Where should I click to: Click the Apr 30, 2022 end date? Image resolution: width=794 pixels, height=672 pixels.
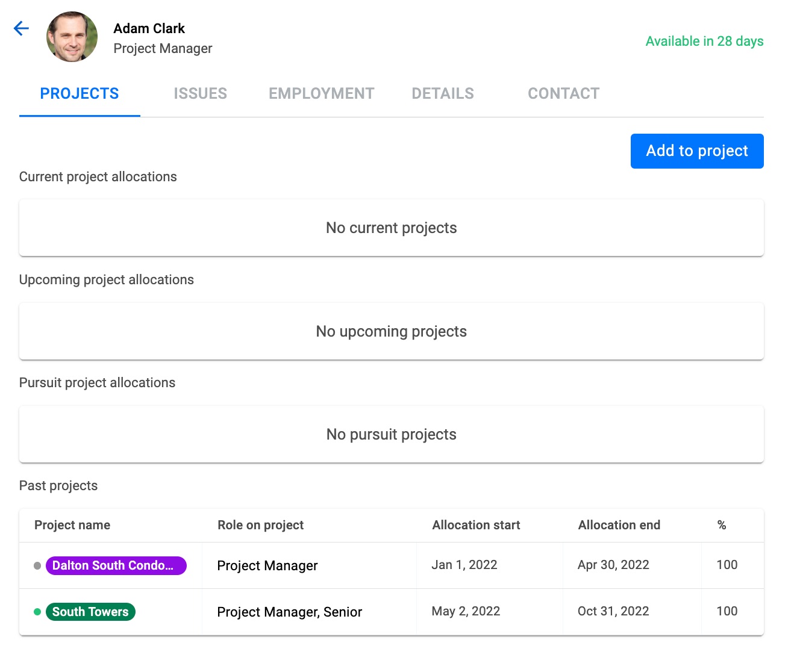point(613,565)
